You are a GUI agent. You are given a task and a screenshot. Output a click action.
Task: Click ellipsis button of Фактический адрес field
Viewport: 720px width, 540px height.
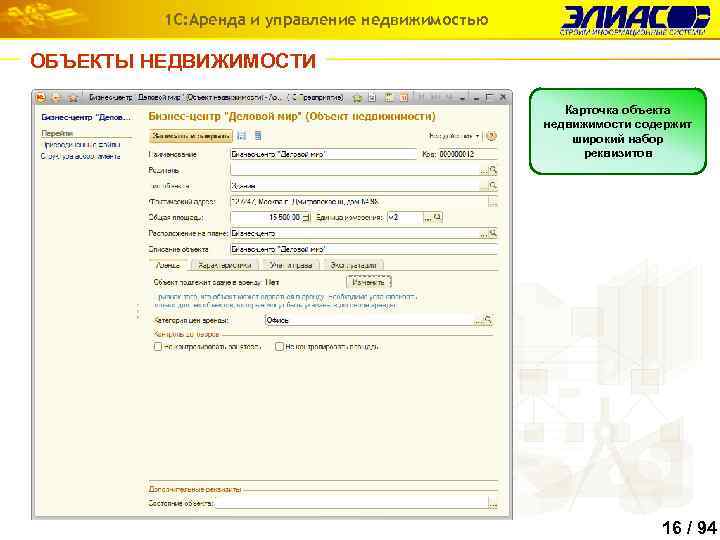coord(493,202)
